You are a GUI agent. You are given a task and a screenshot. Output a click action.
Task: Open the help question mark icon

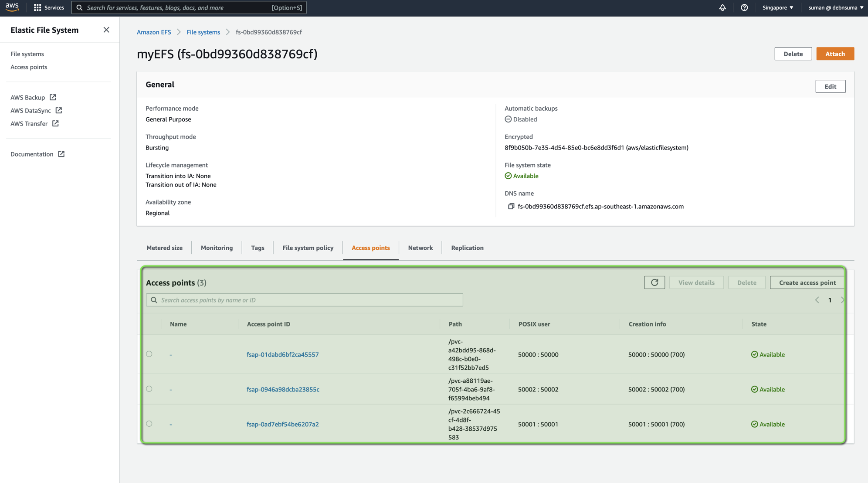click(x=744, y=7)
